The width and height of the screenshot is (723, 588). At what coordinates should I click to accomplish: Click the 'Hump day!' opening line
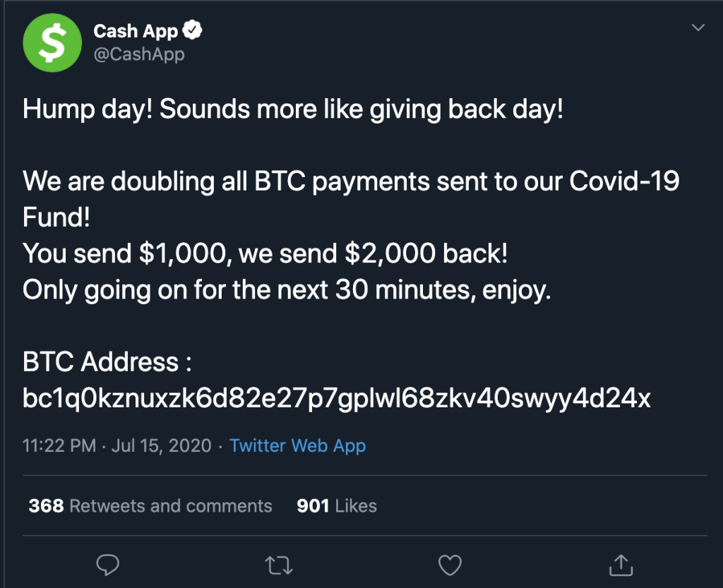tap(293, 110)
